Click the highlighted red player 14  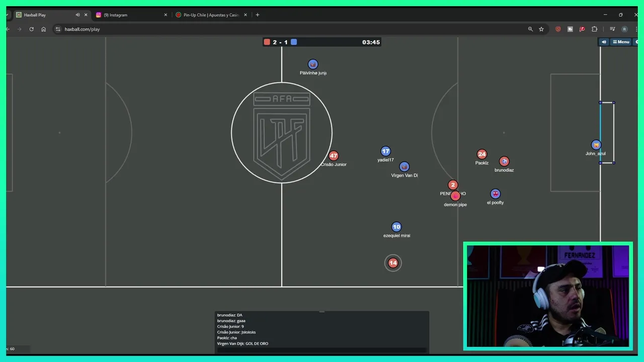coord(393,263)
